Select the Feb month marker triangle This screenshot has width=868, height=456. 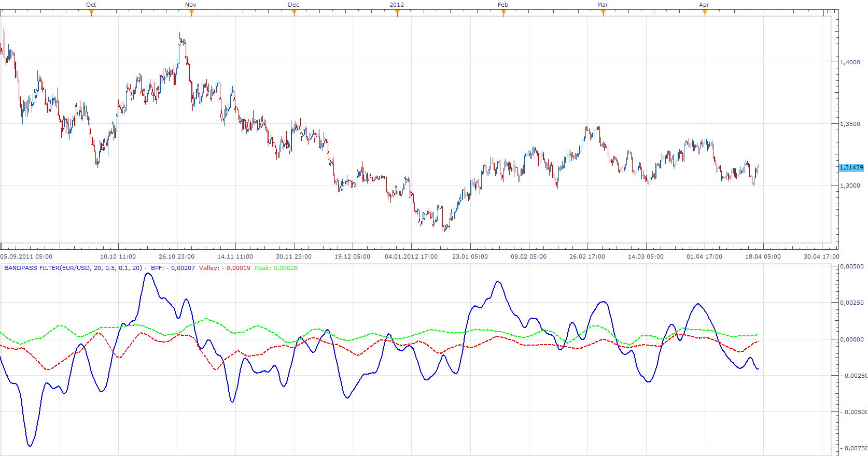tap(503, 13)
